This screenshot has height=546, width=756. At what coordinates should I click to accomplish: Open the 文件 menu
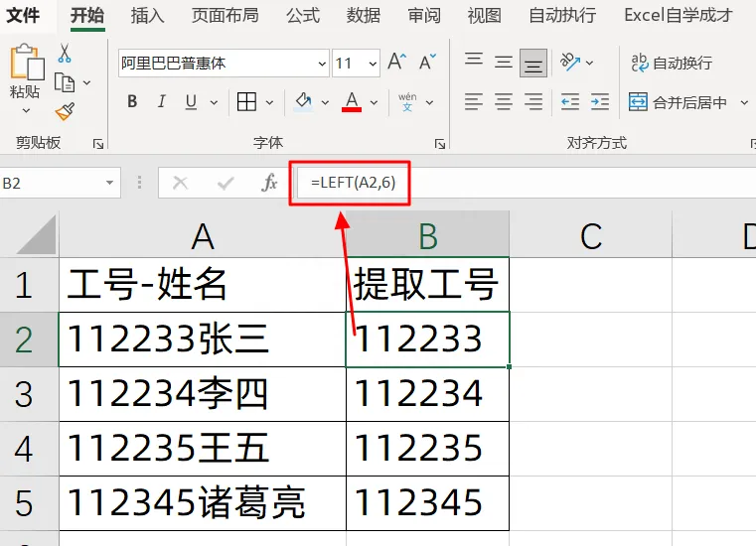pos(23,16)
